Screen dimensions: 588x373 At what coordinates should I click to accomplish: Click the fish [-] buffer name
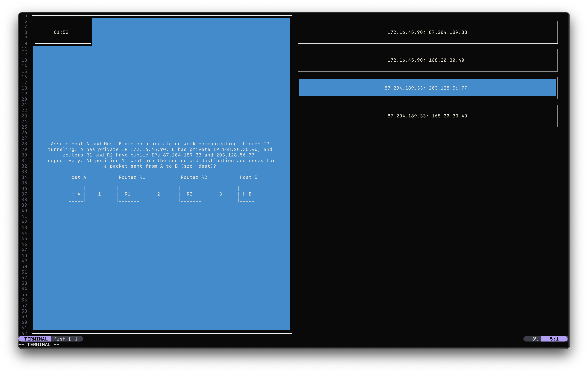click(x=65, y=339)
